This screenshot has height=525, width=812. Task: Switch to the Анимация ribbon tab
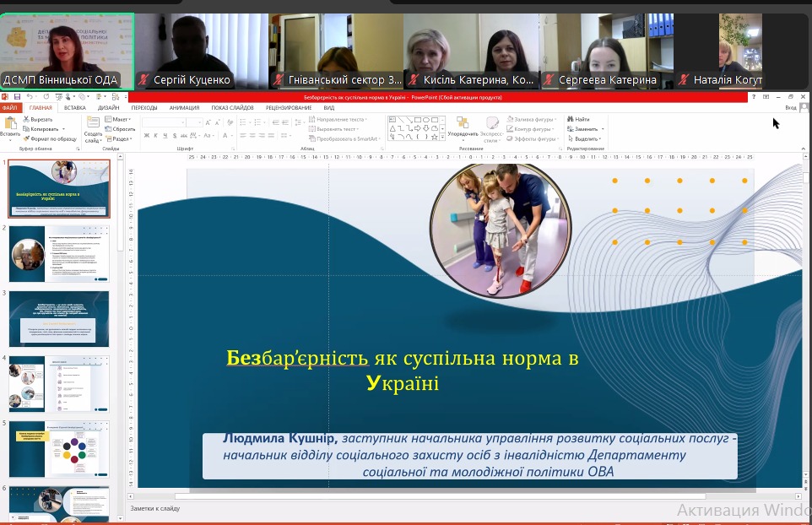(184, 108)
